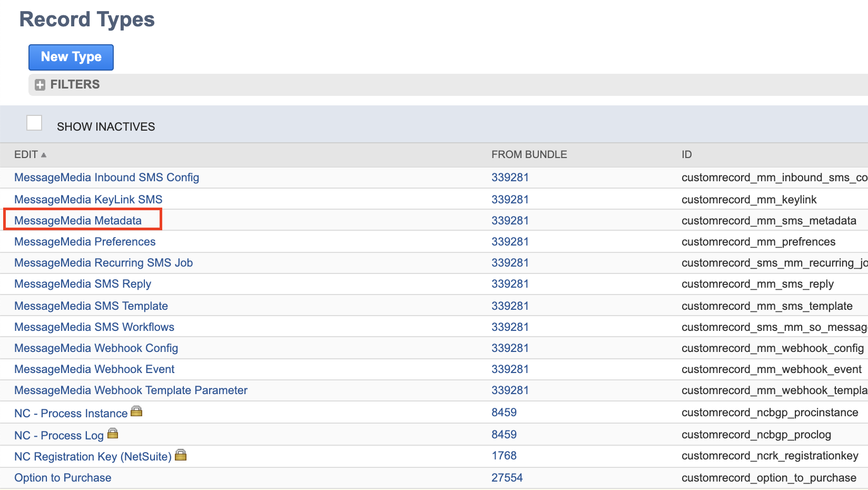This screenshot has width=868, height=490.
Task: Click the lock icon next to NC Registration Key
Action: pos(180,454)
